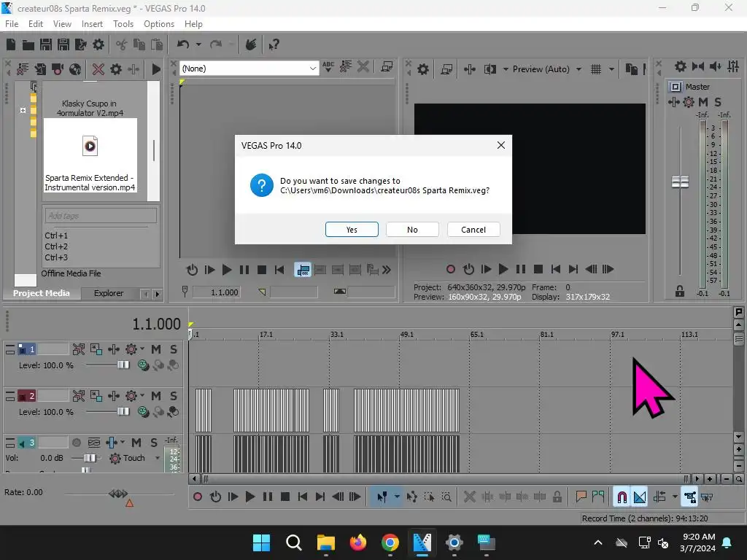Toggle Master fader lock icon
Screen dimensions: 747x560
point(680,291)
